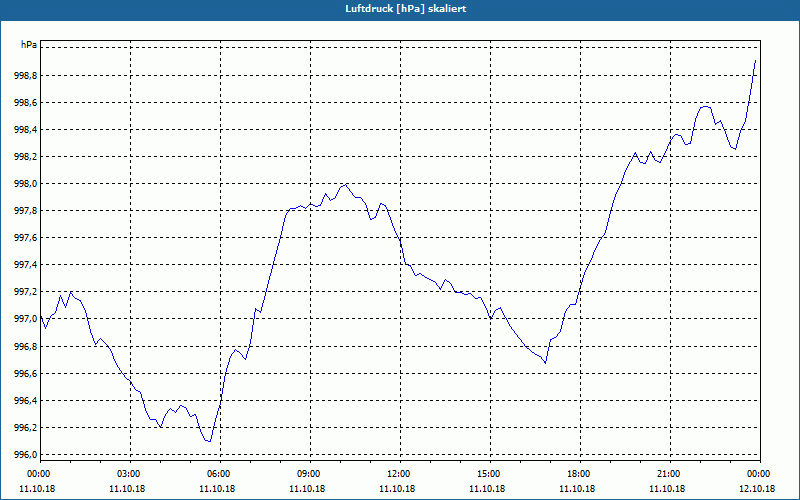Image resolution: width=800 pixels, height=500 pixels.
Task: Click the 12:00 time axis label
Action: click(400, 474)
